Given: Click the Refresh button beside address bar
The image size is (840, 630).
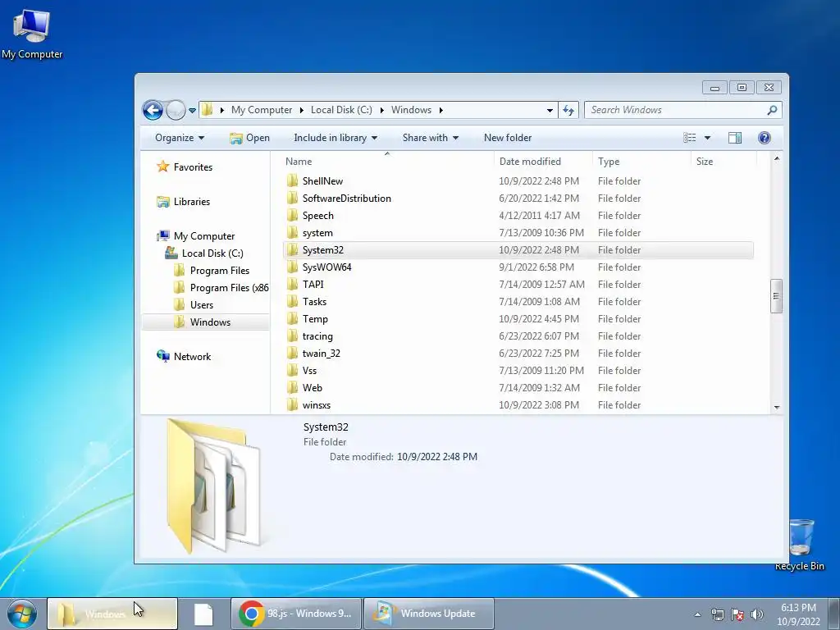Looking at the screenshot, I should 568,111.
